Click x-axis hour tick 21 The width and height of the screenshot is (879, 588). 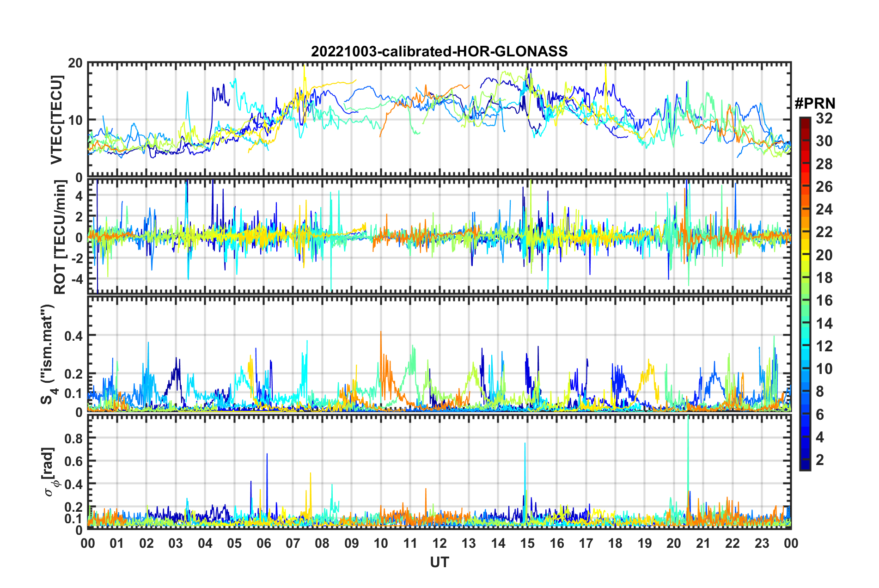click(x=703, y=543)
